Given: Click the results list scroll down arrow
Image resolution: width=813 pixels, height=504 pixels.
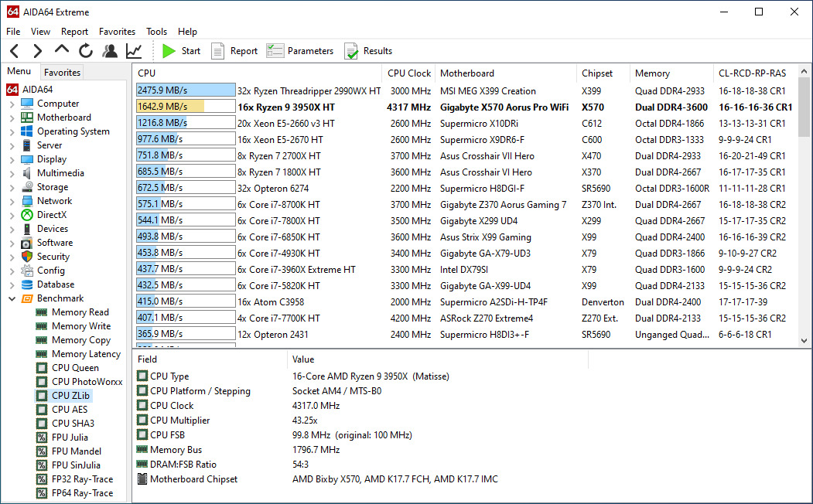Looking at the screenshot, I should 804,340.
